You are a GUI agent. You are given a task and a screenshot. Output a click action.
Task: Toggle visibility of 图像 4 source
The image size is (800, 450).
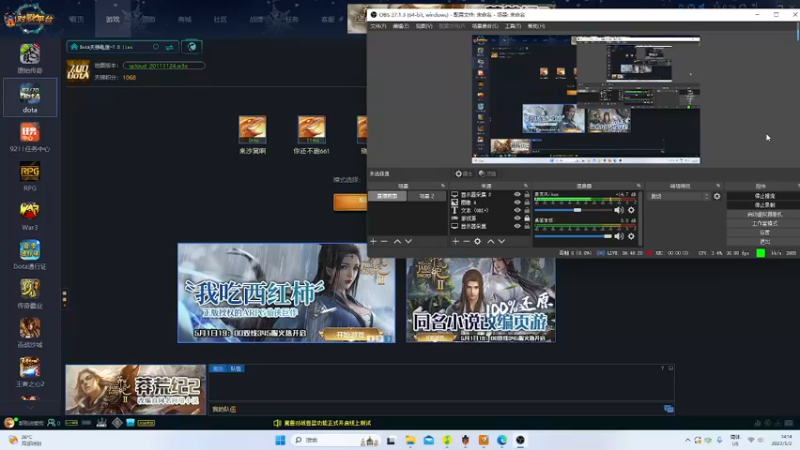(517, 203)
